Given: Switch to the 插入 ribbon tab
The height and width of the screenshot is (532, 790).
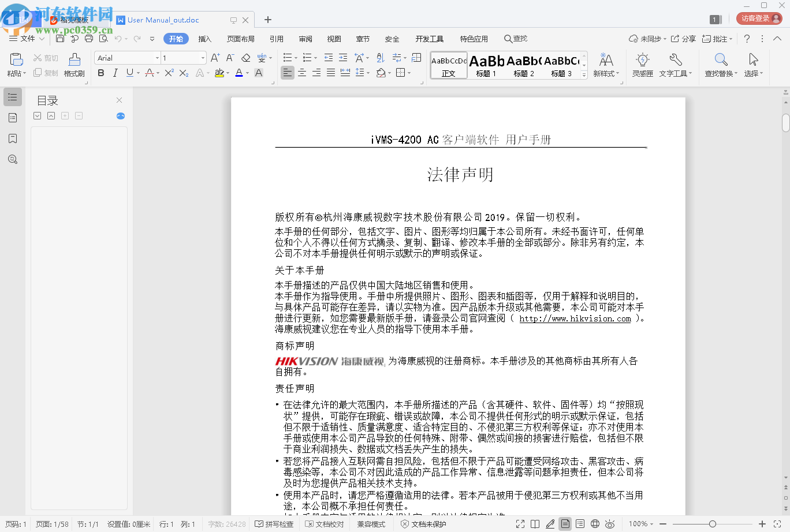Looking at the screenshot, I should 205,39.
